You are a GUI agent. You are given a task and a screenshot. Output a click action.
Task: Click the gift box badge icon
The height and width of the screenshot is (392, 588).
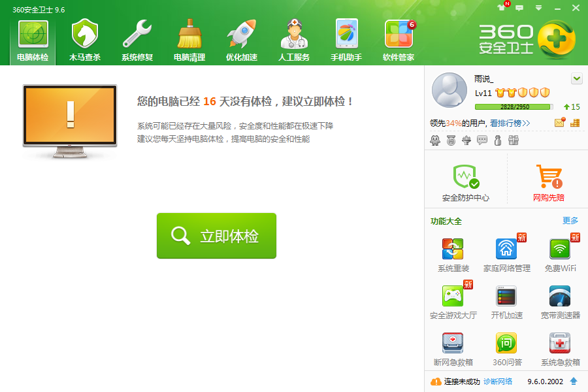(x=514, y=140)
